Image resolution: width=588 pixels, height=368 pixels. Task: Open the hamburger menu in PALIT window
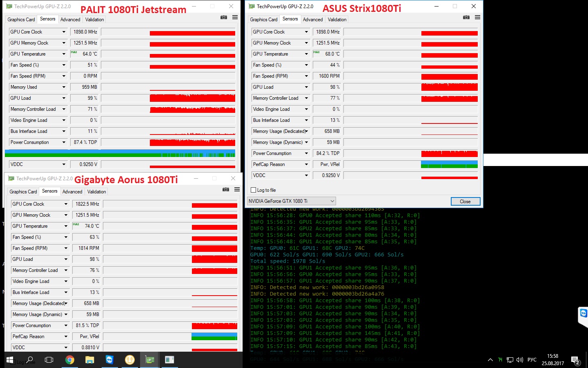(235, 17)
